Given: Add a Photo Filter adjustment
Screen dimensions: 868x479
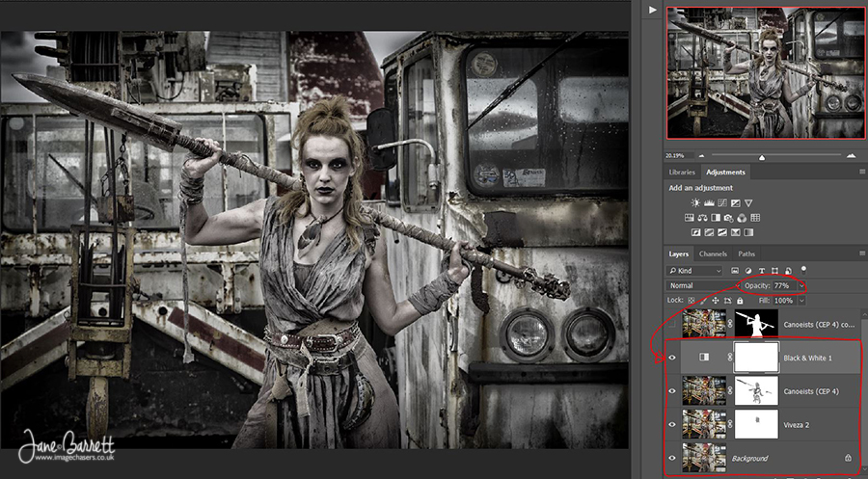Looking at the screenshot, I should pos(728,218).
